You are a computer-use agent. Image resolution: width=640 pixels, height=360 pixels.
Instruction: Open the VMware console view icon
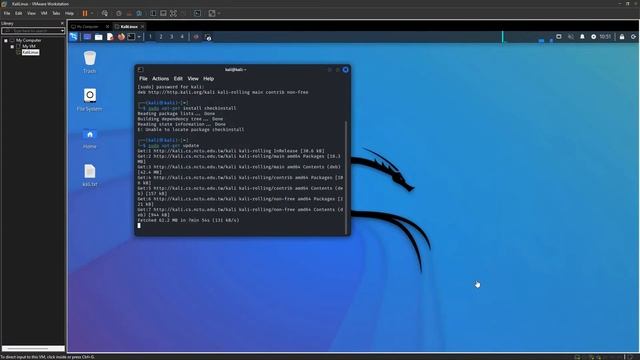[197, 13]
